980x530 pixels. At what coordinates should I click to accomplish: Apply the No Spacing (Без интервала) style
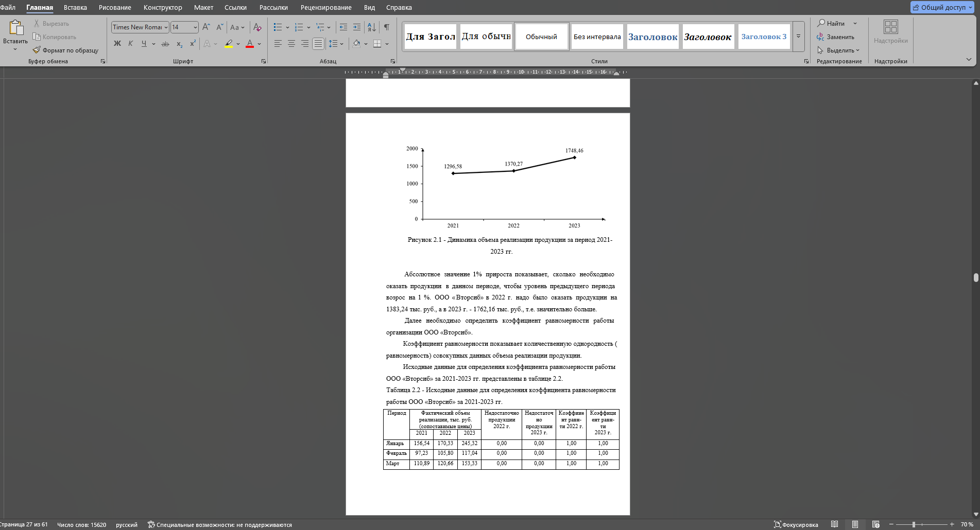[x=597, y=37]
